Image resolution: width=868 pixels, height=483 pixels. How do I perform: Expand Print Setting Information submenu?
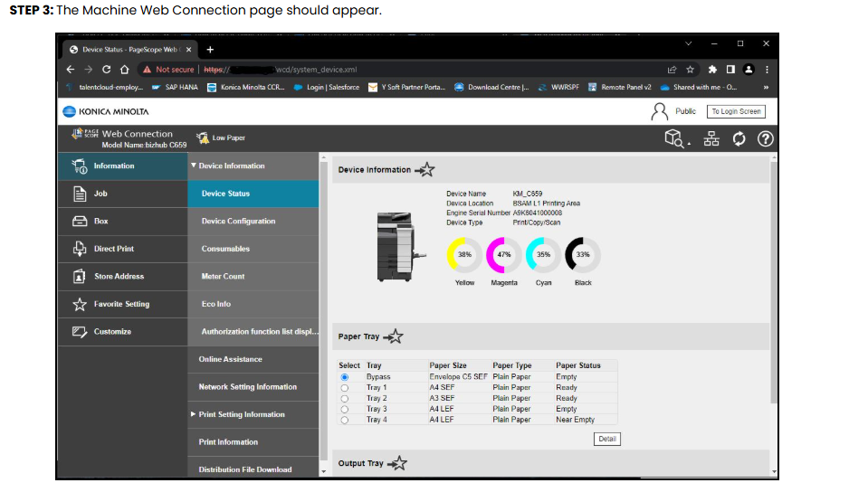[193, 414]
